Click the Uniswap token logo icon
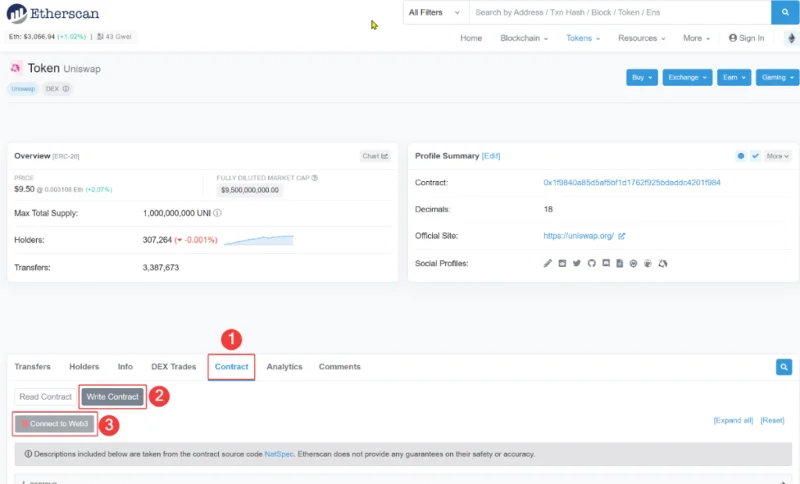Viewport: 800px width, 484px height. [16, 68]
